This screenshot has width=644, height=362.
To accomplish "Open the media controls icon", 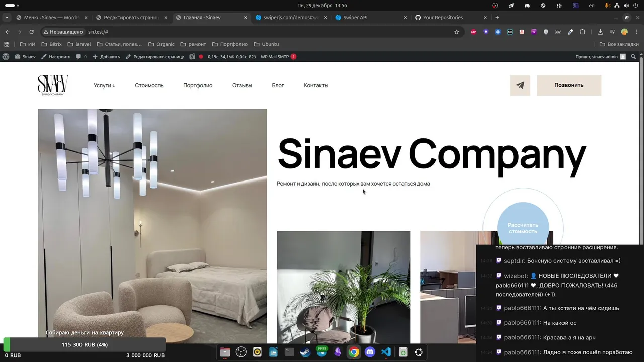I will click(612, 32).
